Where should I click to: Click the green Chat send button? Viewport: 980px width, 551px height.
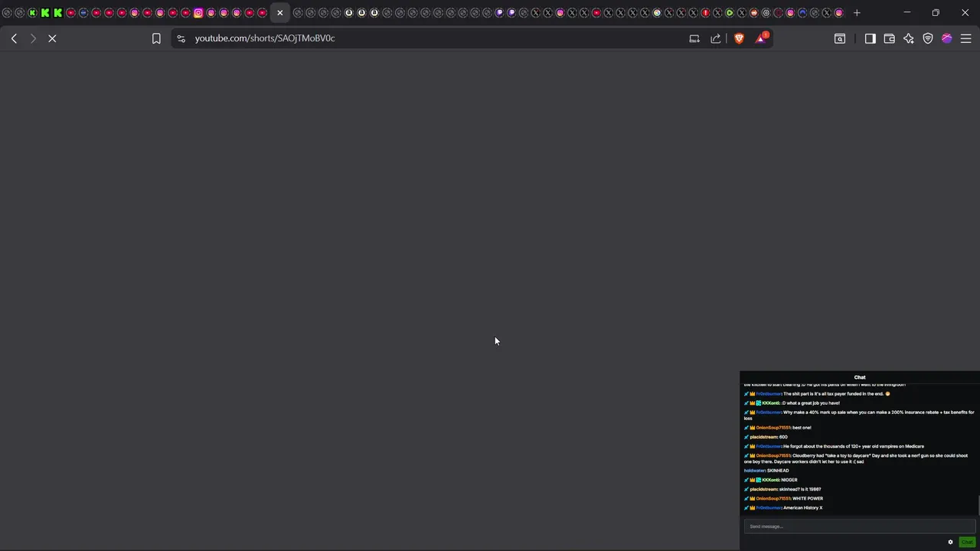967,542
